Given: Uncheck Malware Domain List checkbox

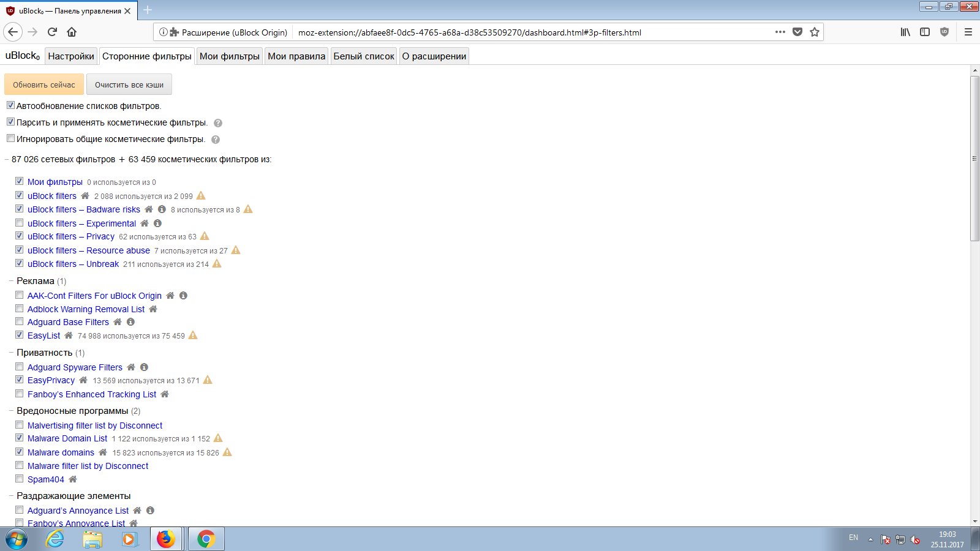Looking at the screenshot, I should coord(20,438).
